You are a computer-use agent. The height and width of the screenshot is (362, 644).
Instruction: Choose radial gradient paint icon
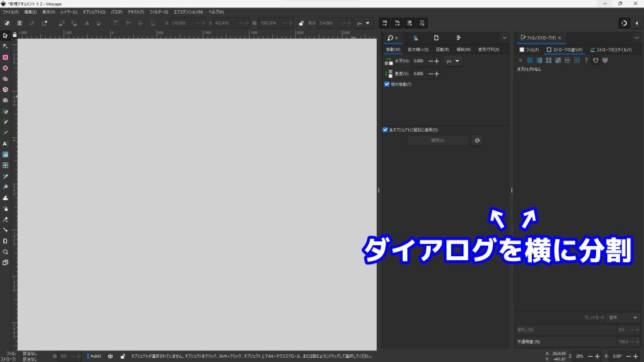(x=549, y=60)
